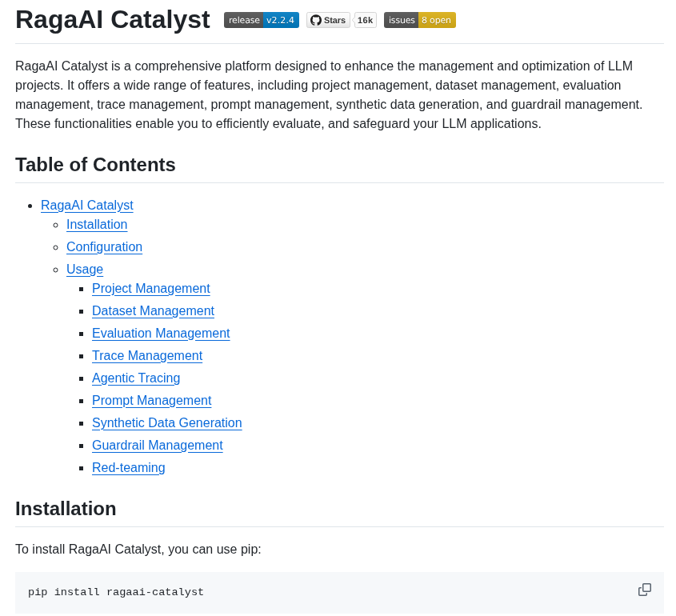Click the Installation section heading

66,509
